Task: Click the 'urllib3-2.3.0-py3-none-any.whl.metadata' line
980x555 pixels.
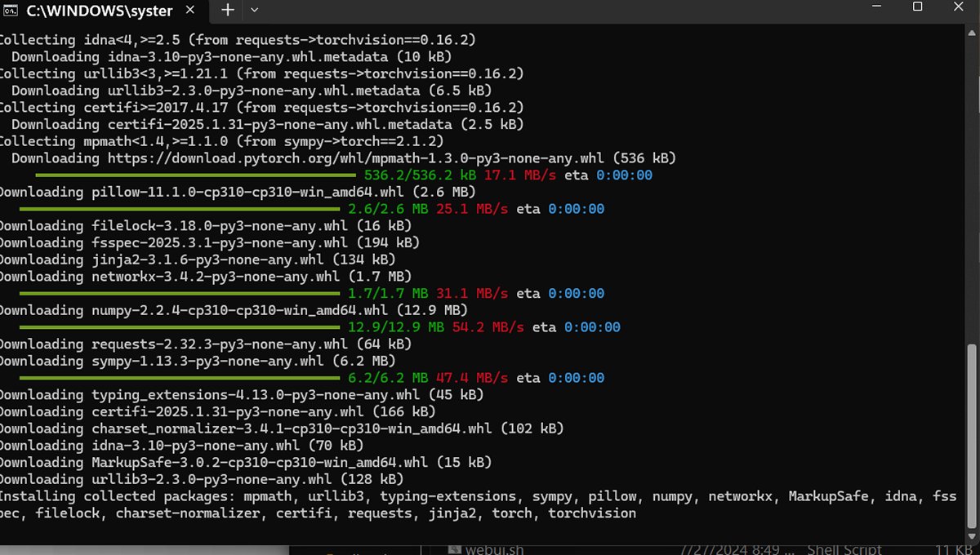Action: click(x=252, y=90)
